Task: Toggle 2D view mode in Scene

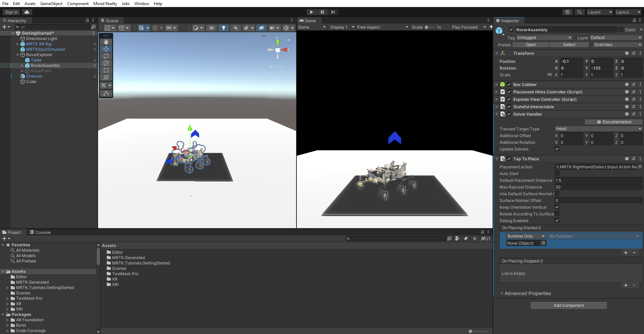Action: 212,28
